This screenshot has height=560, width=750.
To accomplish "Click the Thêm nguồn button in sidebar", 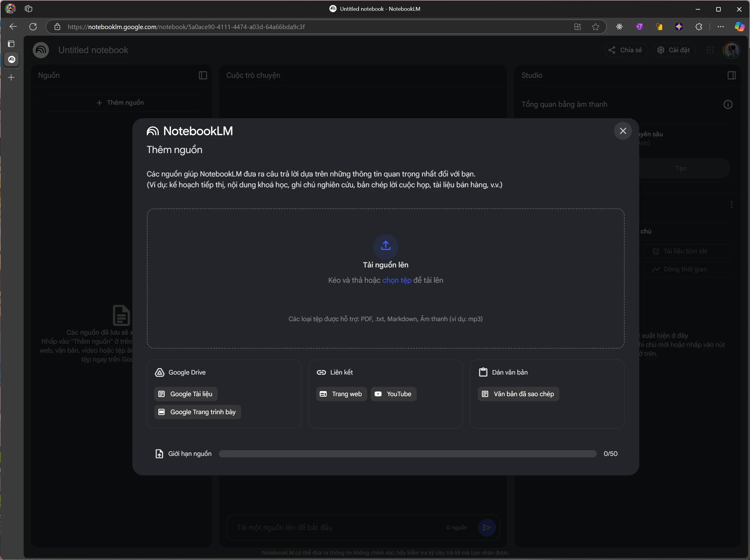I will (121, 103).
